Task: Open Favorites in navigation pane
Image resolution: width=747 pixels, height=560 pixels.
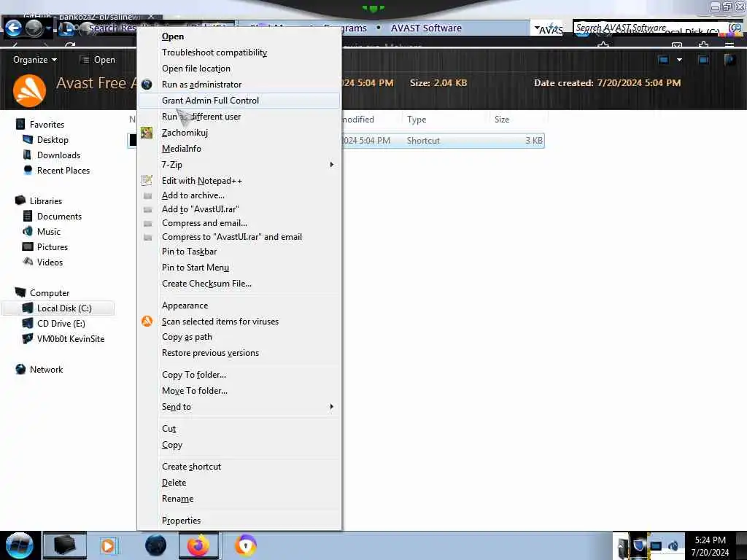Action: click(47, 125)
